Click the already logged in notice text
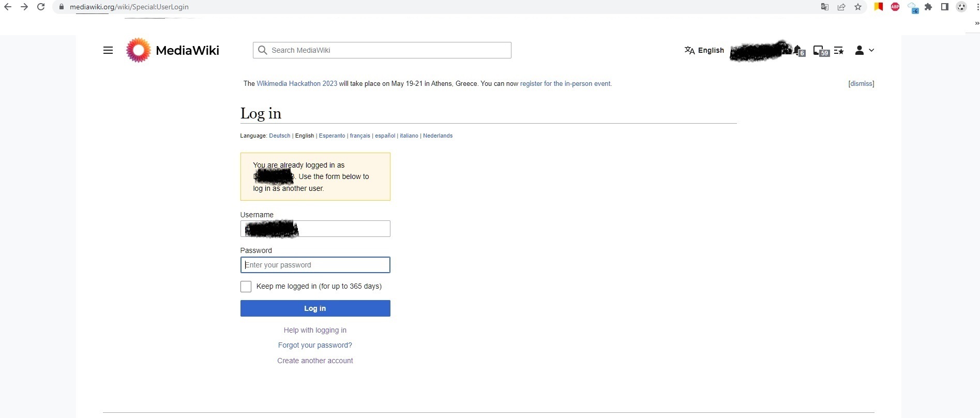The width and height of the screenshot is (980, 418). click(x=311, y=176)
